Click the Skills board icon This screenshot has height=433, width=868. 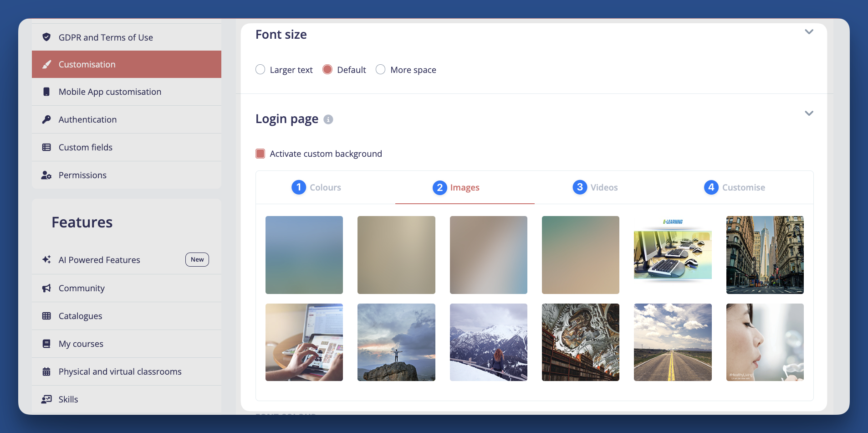click(46, 399)
